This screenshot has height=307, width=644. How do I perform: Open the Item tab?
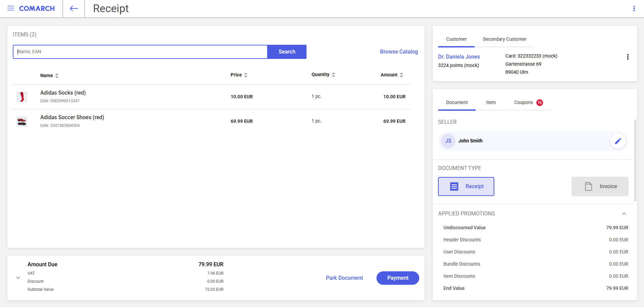point(491,103)
